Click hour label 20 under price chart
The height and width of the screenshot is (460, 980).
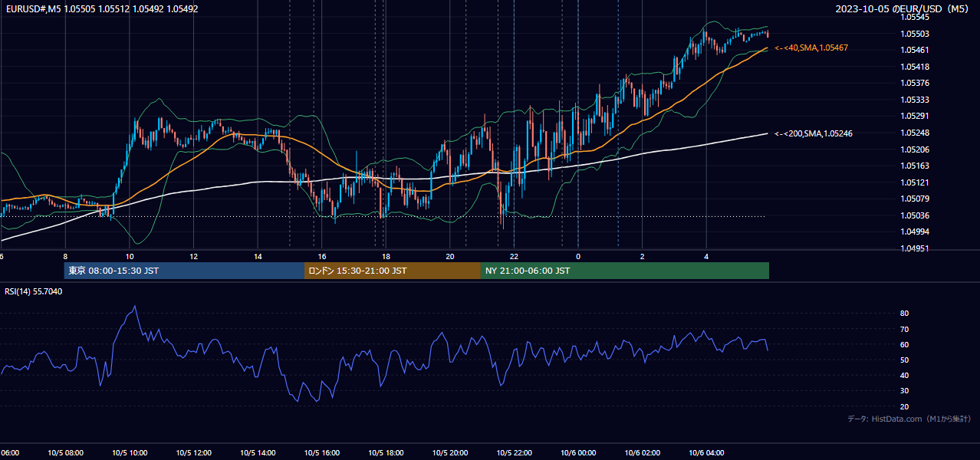click(x=450, y=256)
